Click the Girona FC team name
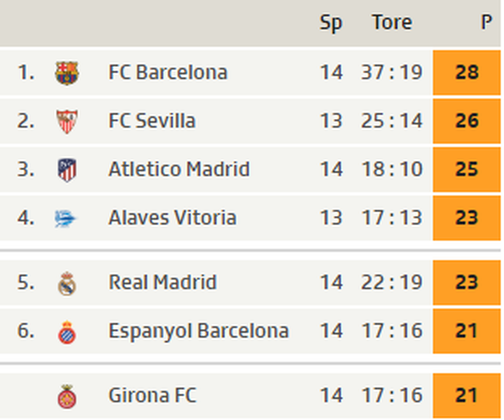Screen dimensions: 504x420 (153, 395)
